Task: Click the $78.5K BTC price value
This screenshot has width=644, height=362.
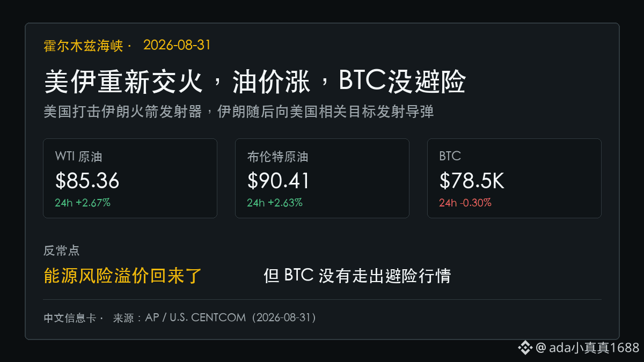Action: point(472,181)
